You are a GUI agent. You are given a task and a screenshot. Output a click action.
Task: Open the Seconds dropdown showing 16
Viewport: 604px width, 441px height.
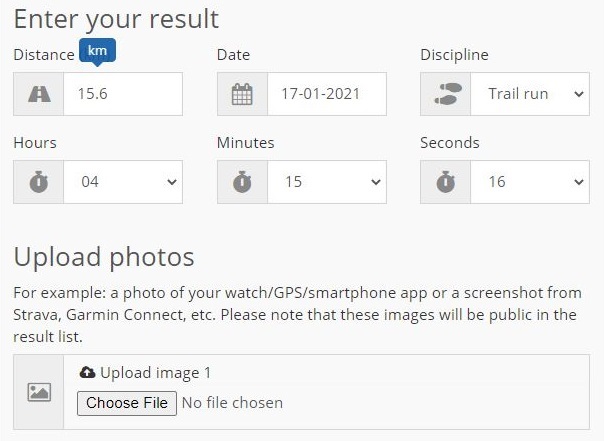pos(530,182)
